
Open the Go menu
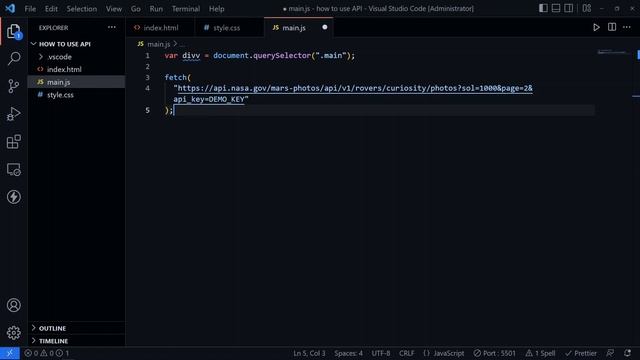pyautogui.click(x=136, y=9)
